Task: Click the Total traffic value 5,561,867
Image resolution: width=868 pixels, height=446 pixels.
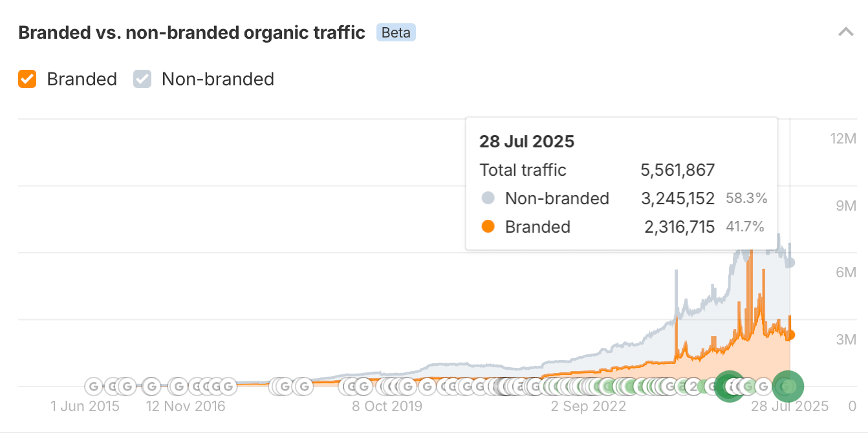Action: (x=677, y=170)
